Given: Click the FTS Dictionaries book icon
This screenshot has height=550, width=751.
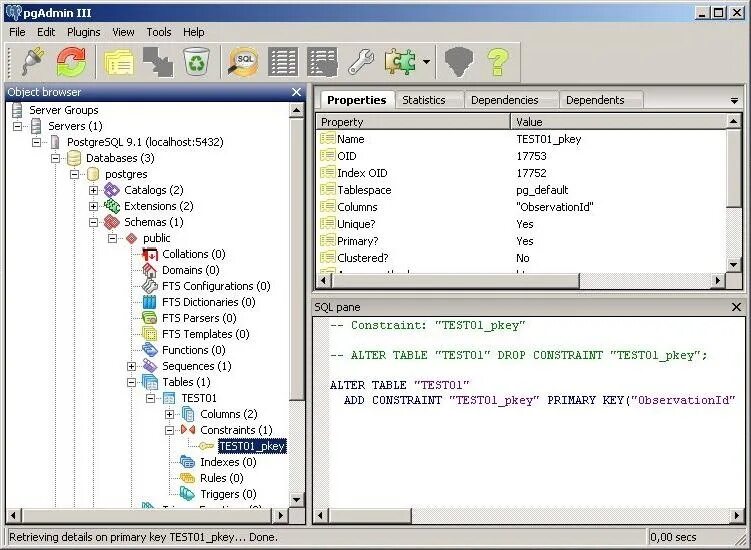Looking at the screenshot, I should [150, 302].
